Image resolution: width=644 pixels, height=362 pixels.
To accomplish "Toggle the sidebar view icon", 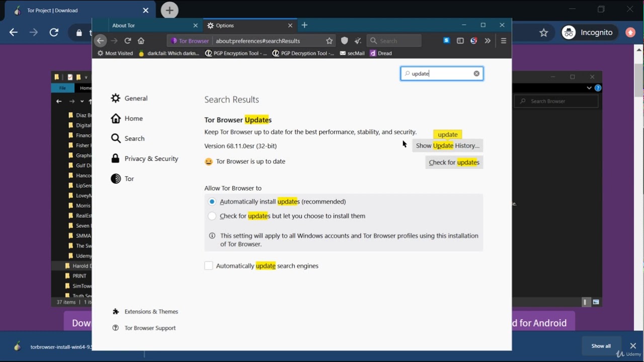I will click(460, 41).
